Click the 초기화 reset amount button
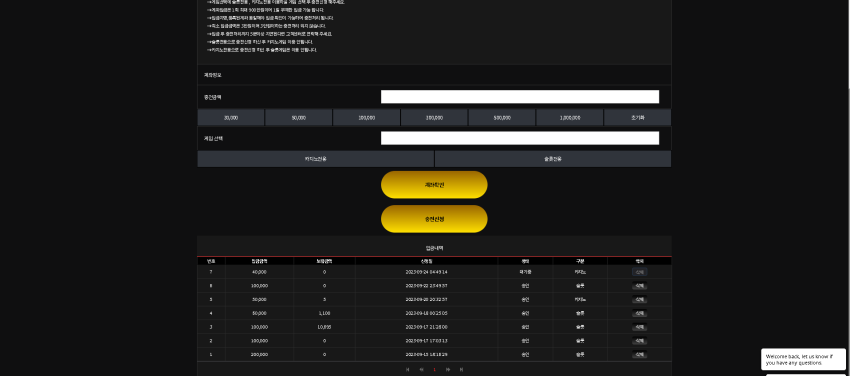The height and width of the screenshot is (376, 850). coord(638,118)
